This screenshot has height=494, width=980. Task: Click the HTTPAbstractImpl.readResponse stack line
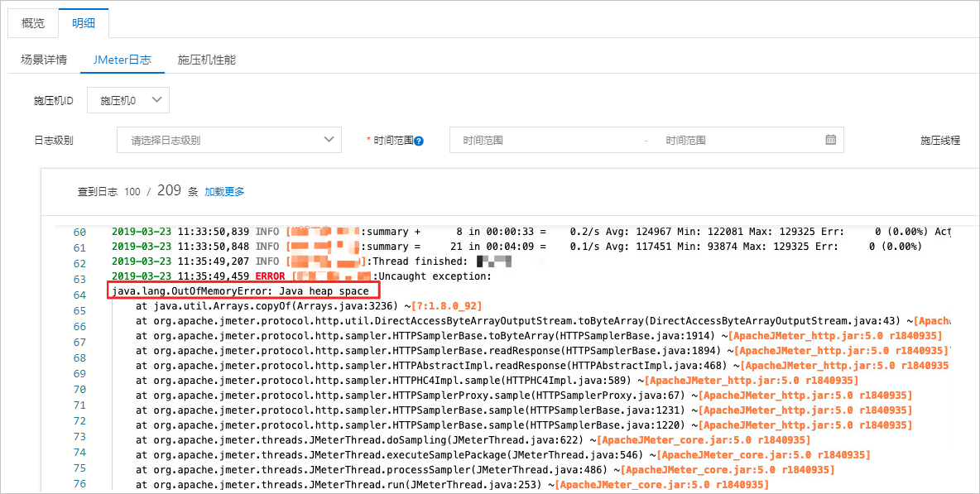(x=542, y=366)
